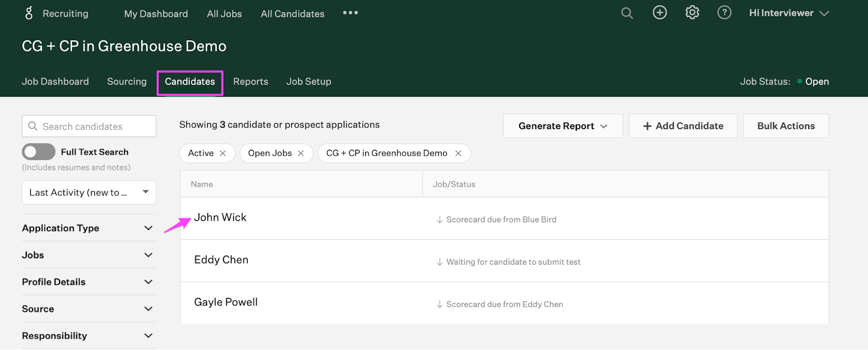Viewport: 868px width, 350px height.
Task: Open the search magnifier in top bar
Action: [x=627, y=13]
